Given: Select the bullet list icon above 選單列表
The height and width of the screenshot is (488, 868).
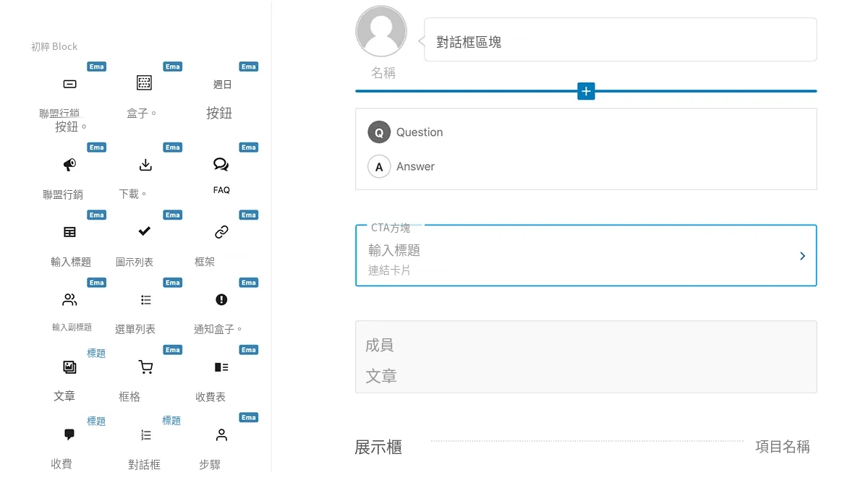Looking at the screenshot, I should click(145, 299).
